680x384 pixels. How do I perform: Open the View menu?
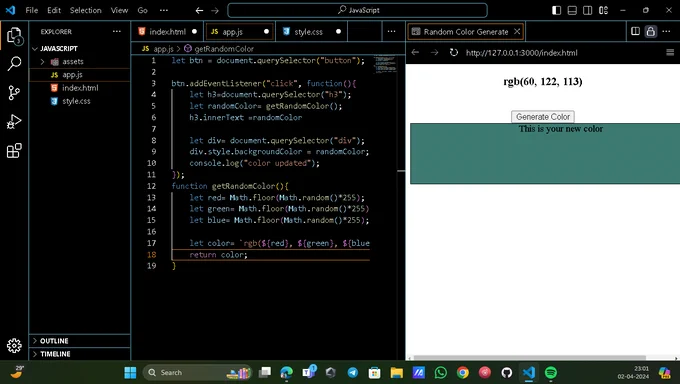coord(119,10)
